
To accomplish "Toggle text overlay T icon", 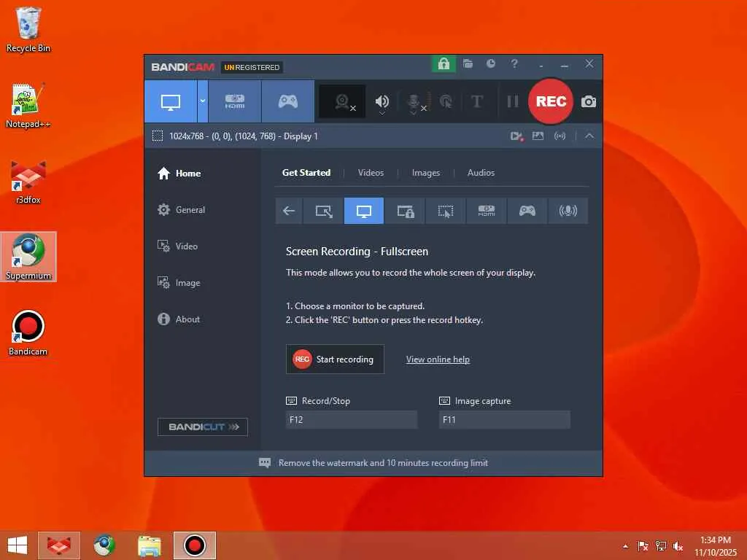I will pos(477,101).
